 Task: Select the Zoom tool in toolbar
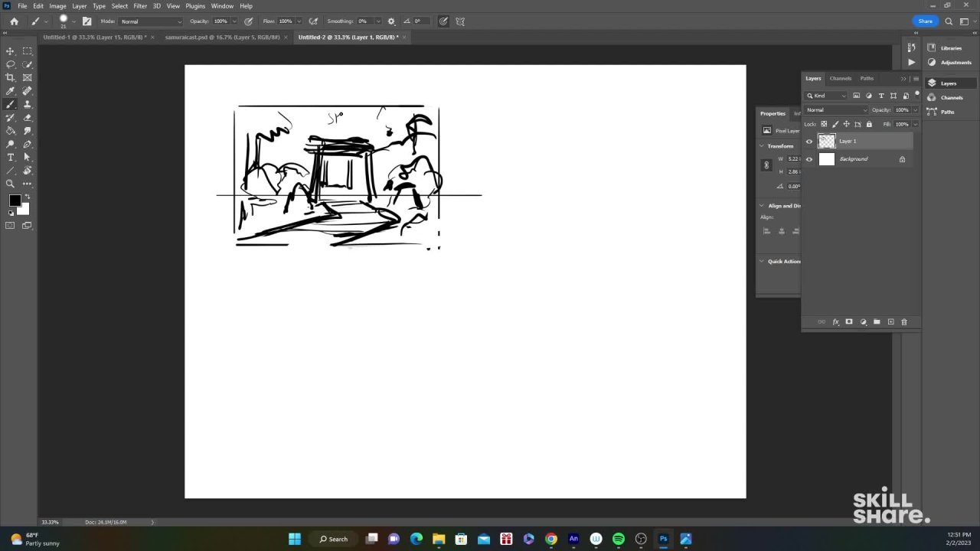tap(11, 184)
